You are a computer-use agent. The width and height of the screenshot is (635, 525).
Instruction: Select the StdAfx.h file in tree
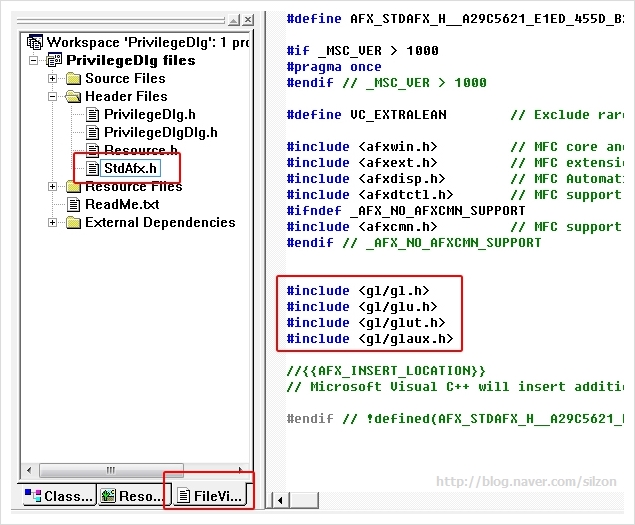pos(130,168)
